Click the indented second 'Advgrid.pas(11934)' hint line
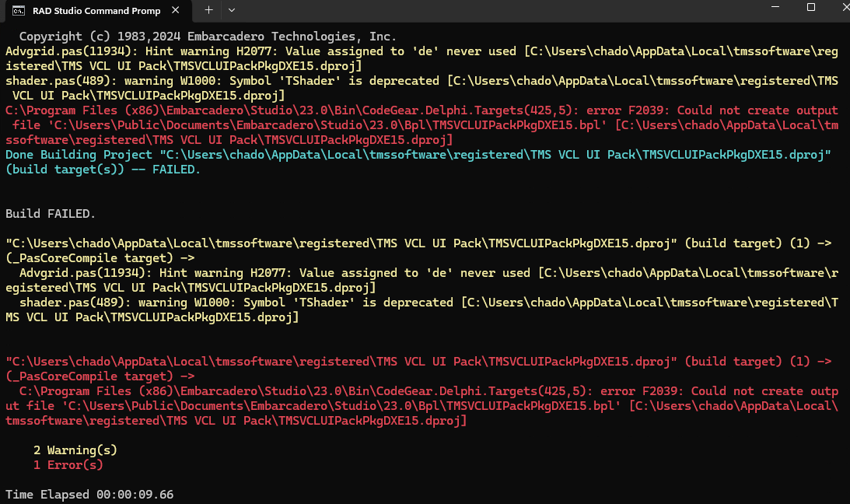Screen dimensions: 850x504 pos(428,273)
